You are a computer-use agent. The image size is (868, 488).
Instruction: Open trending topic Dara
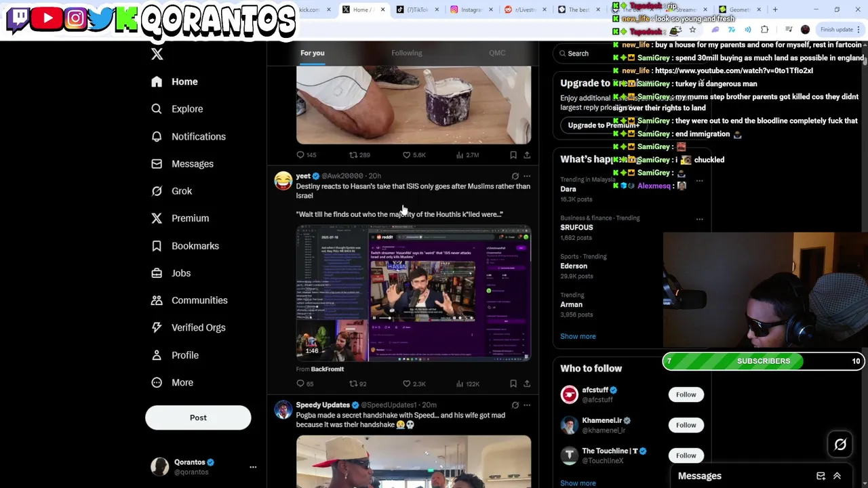click(568, 189)
